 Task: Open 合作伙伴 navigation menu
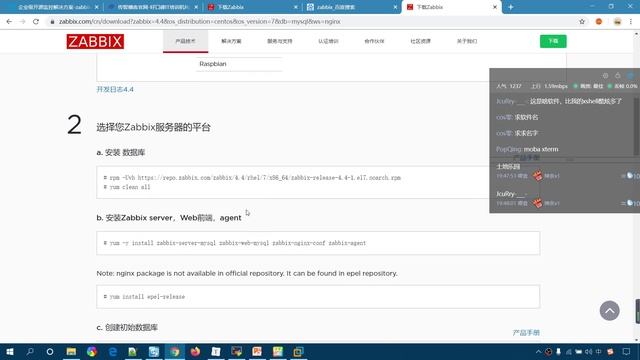(374, 41)
